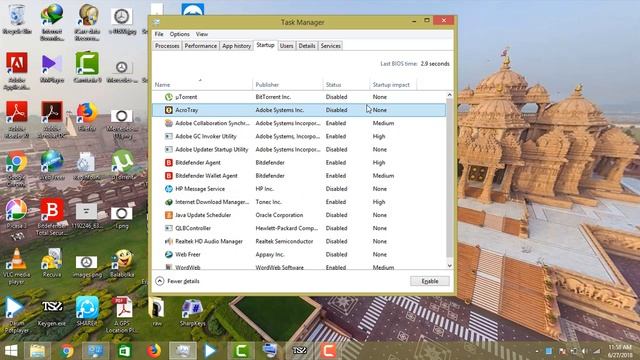
Task: Show hidden system tray icons arrow
Action: click(536, 351)
